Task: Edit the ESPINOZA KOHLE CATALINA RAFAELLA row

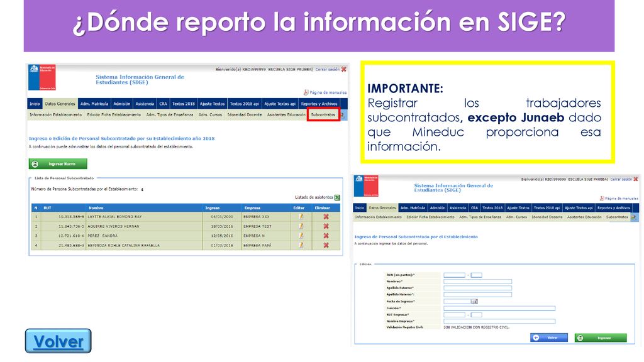Action: coord(301,245)
